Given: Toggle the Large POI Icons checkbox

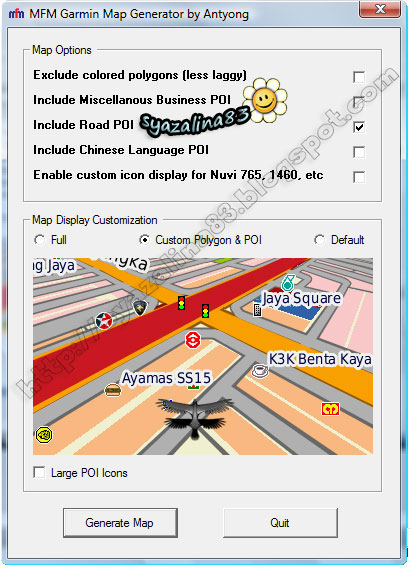Looking at the screenshot, I should (x=39, y=472).
